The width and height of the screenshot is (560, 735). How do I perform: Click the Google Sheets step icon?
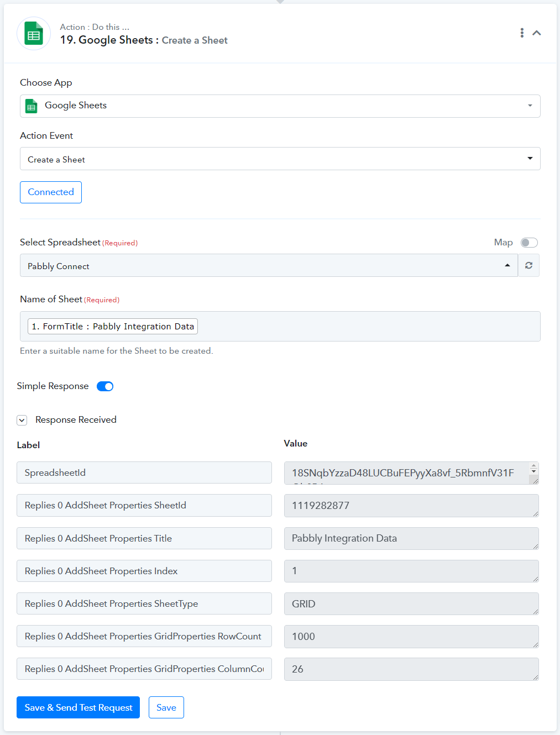click(34, 34)
